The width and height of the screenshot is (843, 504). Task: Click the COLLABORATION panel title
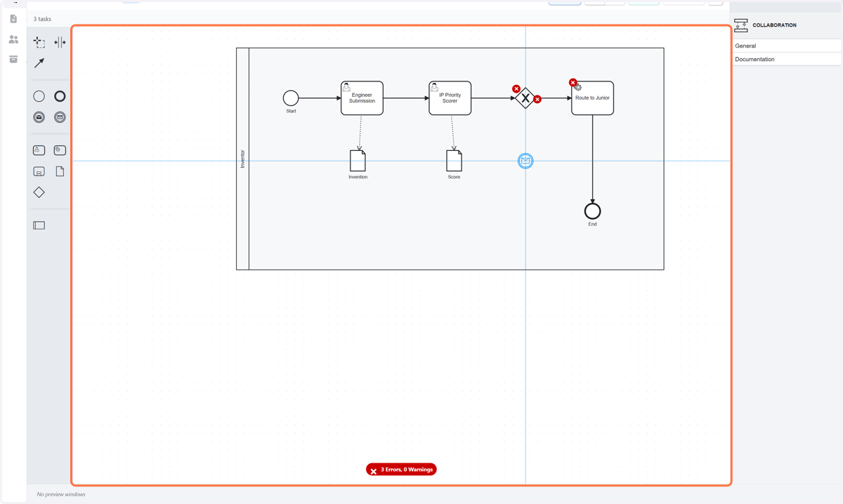774,25
